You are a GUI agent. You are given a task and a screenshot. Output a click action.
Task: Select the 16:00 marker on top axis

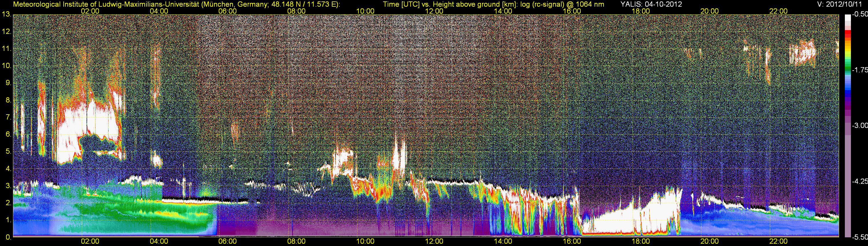click(571, 11)
